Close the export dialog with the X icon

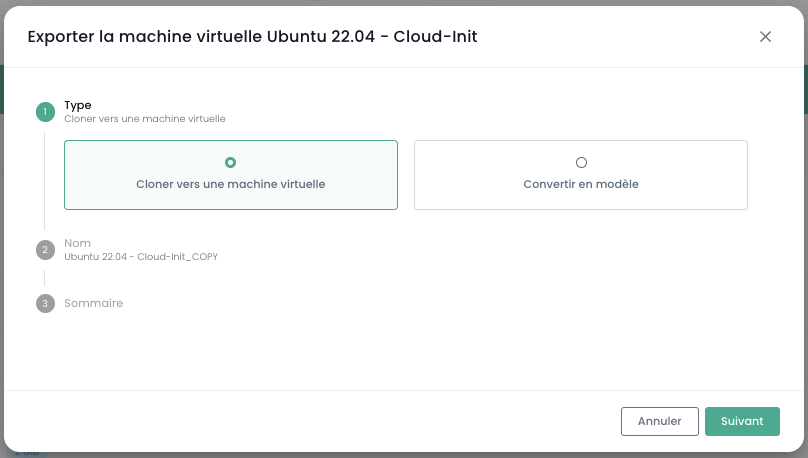click(x=765, y=37)
